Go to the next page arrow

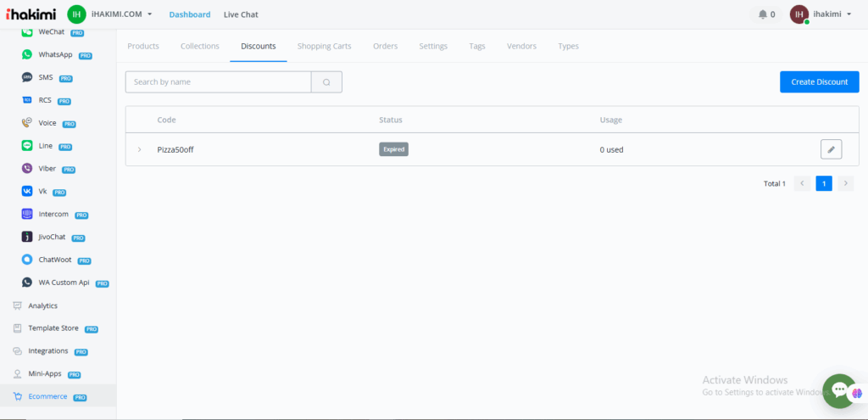click(845, 183)
